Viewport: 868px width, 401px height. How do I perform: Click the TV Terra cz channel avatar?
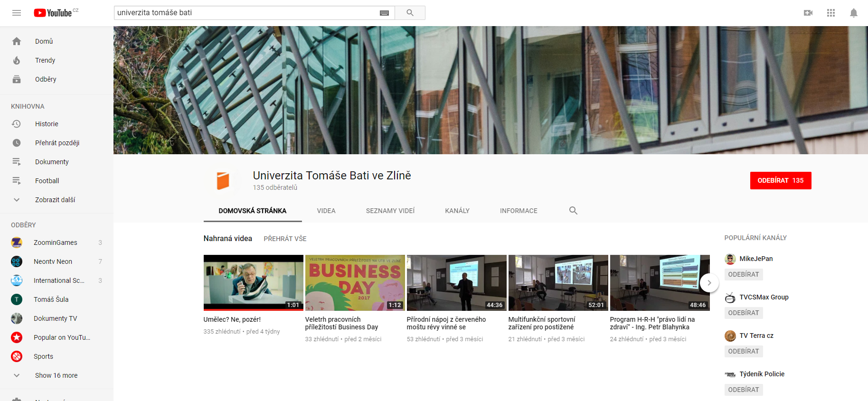tap(730, 336)
